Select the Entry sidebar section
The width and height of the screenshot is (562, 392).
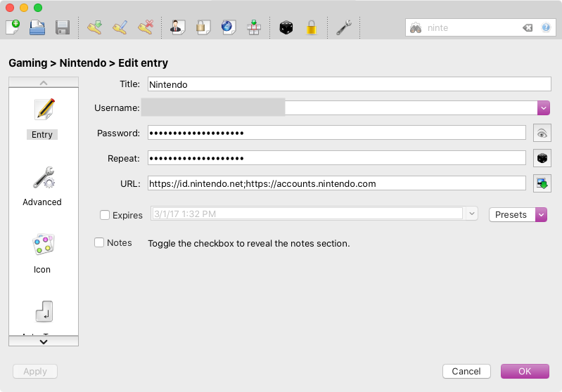click(42, 119)
